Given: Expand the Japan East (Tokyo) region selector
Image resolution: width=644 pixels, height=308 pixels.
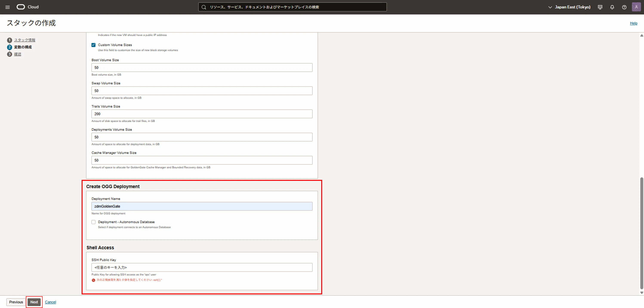Looking at the screenshot, I should point(569,7).
